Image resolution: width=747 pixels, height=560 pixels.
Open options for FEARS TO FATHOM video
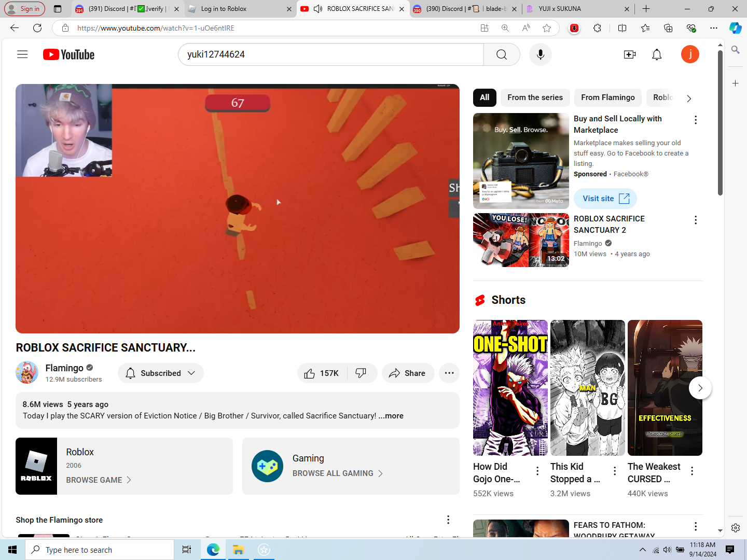(696, 527)
